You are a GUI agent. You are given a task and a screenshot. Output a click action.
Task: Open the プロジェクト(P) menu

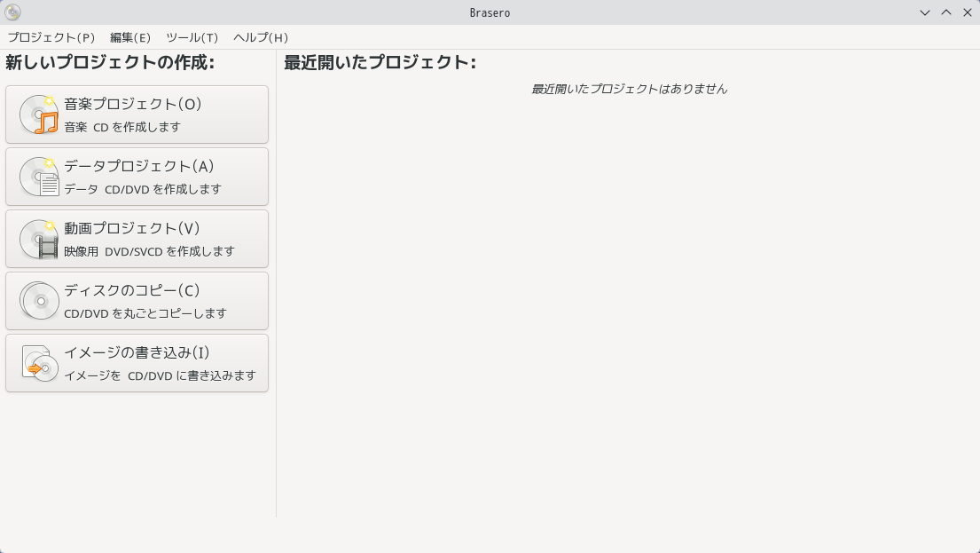51,37
